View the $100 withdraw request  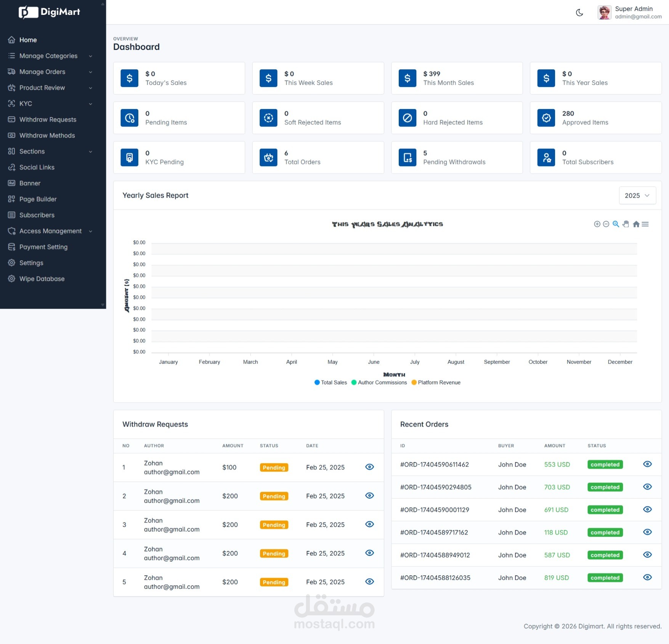[x=369, y=467]
